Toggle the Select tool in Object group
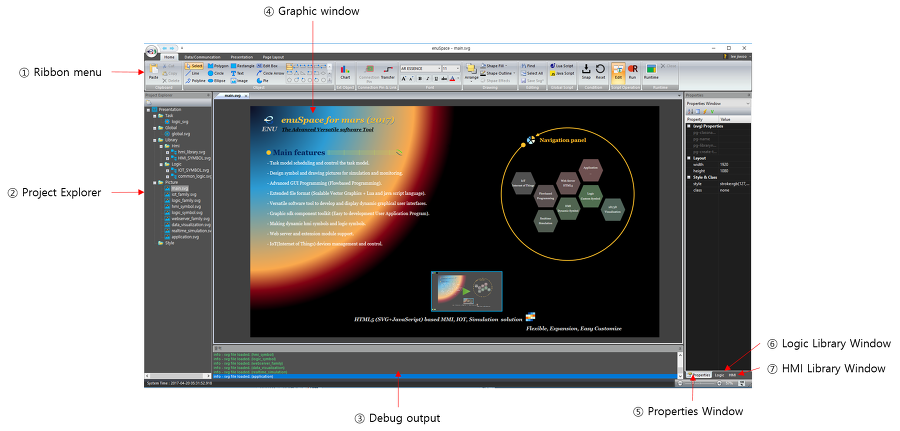 tap(195, 65)
